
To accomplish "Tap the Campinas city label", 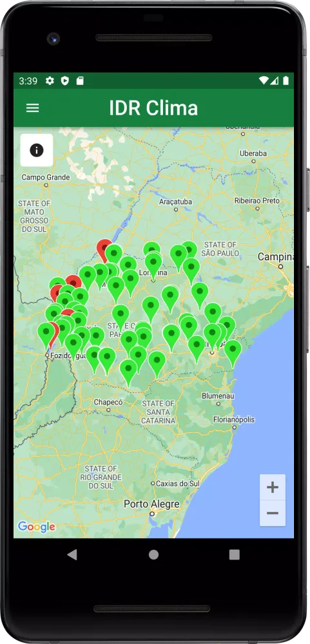I will 275,257.
